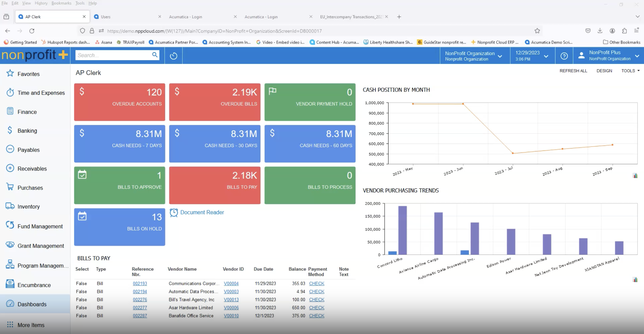Go back to previous page
This screenshot has height=334, width=644.
[8, 31]
